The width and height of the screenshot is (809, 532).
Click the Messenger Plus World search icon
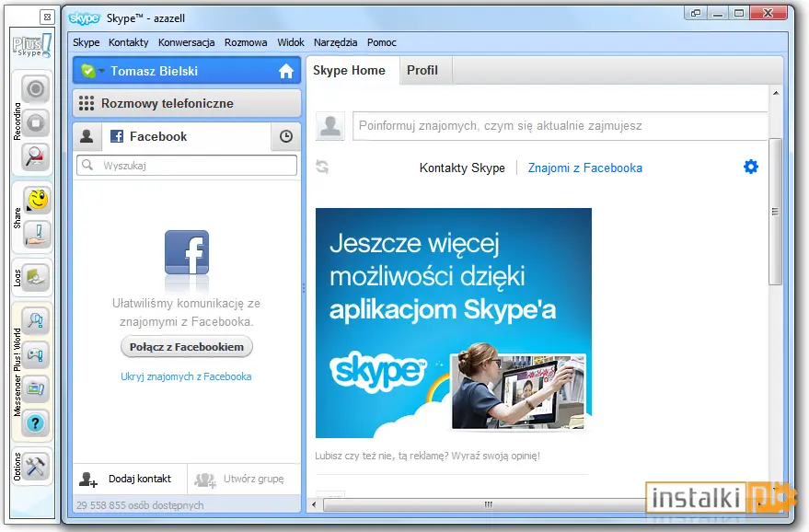pos(35,321)
